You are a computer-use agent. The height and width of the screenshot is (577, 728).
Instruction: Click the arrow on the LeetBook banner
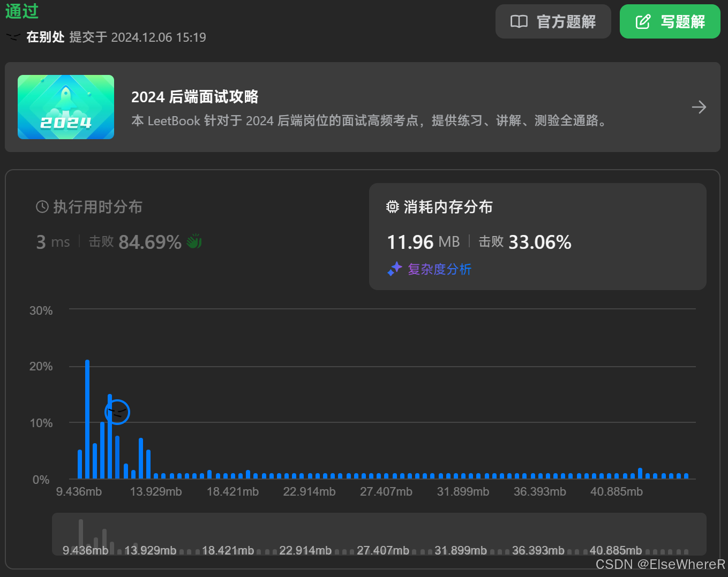699,107
